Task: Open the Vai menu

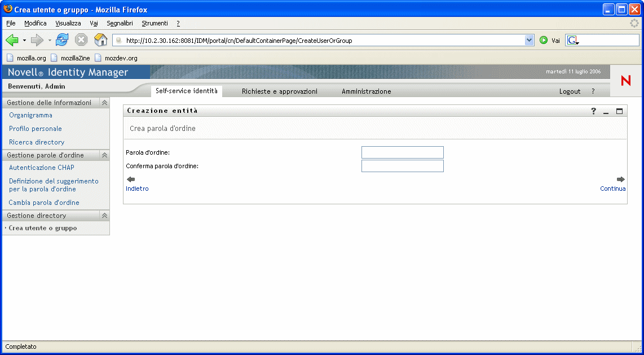Action: click(94, 23)
